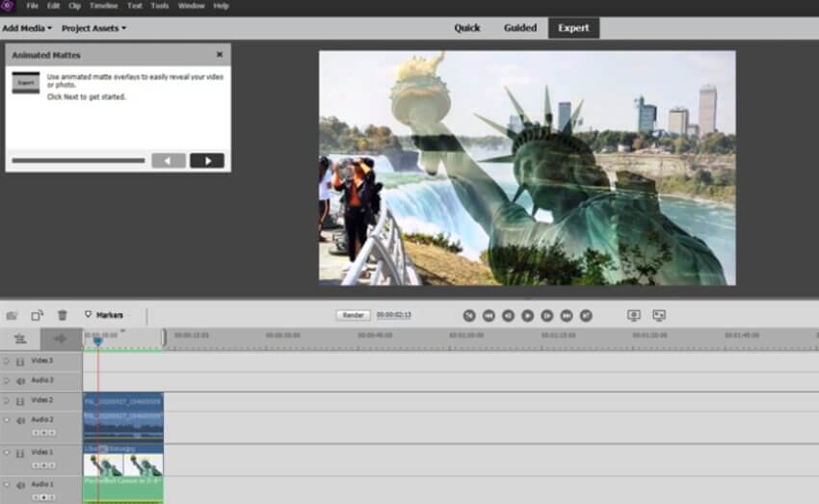Open the Help menu
819x504 pixels.
pos(221,6)
